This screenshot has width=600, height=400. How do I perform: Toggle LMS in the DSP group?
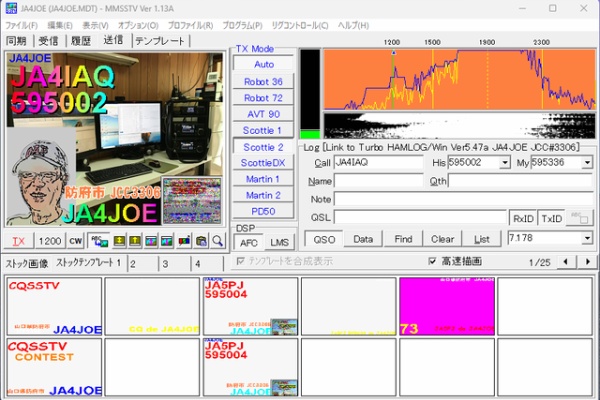click(x=279, y=243)
